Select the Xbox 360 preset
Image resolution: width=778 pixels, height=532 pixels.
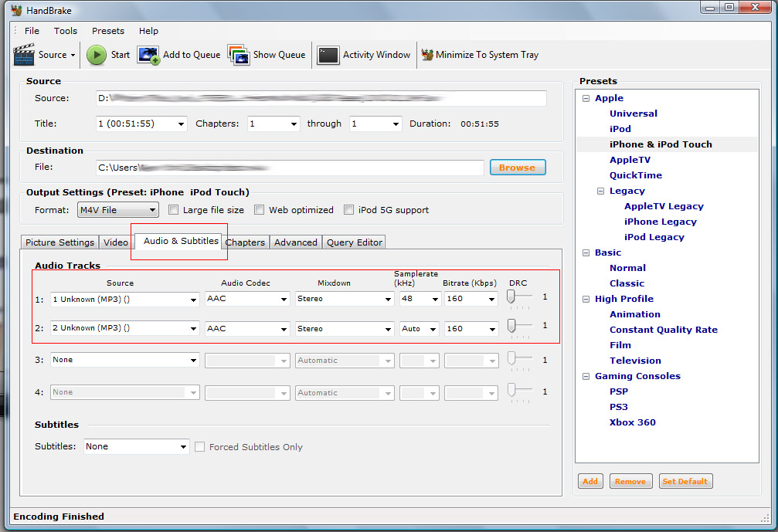(x=633, y=422)
